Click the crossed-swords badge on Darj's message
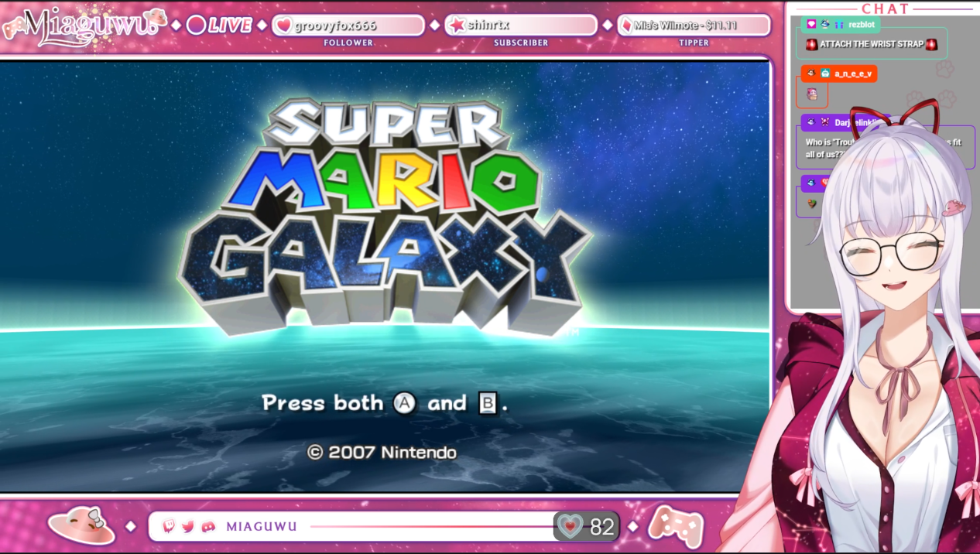980x554 pixels. click(824, 122)
